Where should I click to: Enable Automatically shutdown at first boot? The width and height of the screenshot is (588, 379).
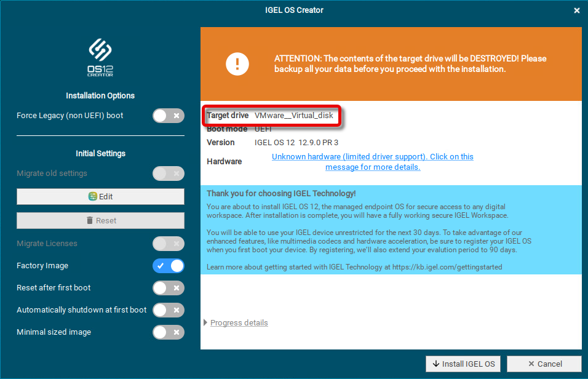coord(169,310)
